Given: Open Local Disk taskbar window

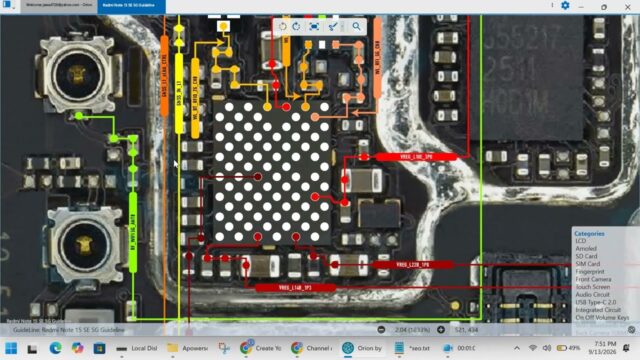Looking at the screenshot, I should [x=137, y=348].
